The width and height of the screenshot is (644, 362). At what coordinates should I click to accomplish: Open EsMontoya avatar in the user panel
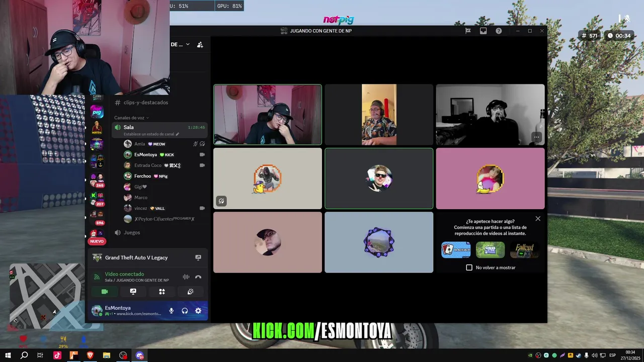[x=97, y=311]
